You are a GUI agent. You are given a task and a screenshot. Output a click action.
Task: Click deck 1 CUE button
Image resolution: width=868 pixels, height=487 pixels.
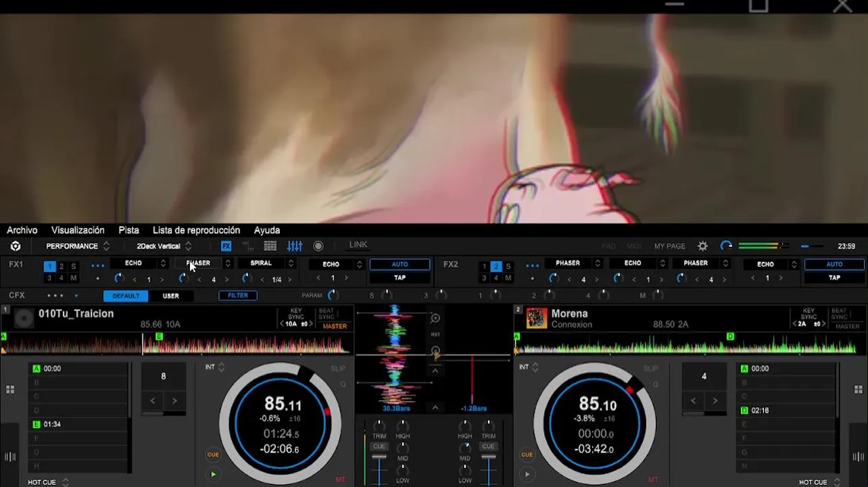pyautogui.click(x=213, y=455)
